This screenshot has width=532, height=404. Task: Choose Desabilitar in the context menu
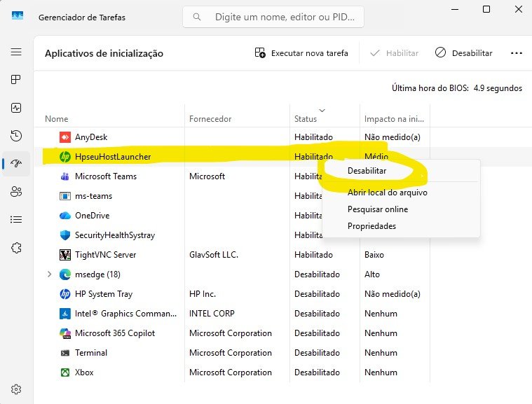[x=367, y=170]
